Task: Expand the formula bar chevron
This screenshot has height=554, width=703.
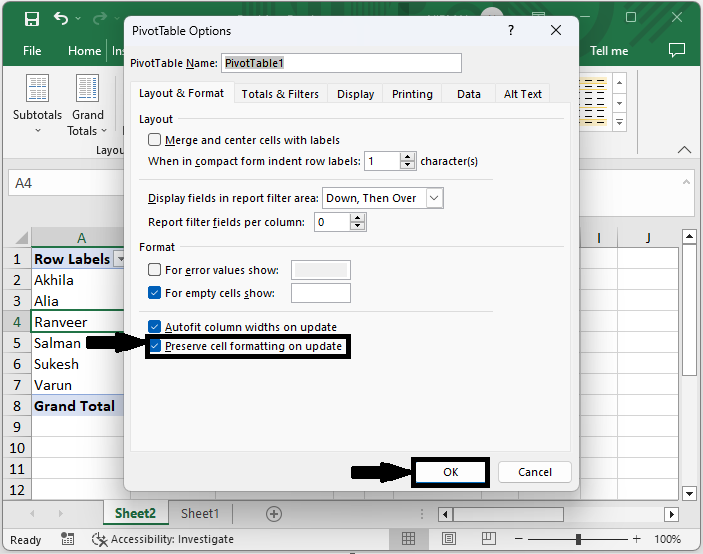Action: coord(686,182)
